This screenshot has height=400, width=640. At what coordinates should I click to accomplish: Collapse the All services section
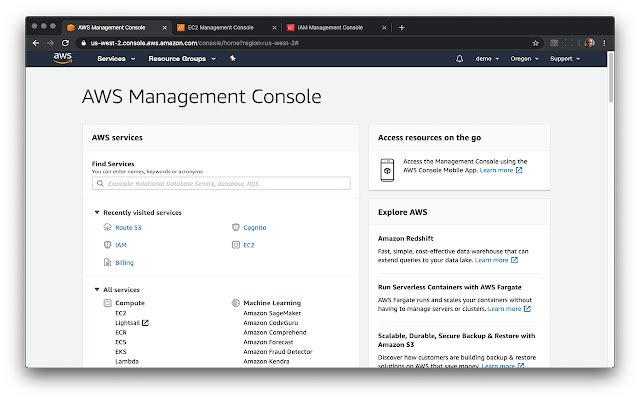97,289
